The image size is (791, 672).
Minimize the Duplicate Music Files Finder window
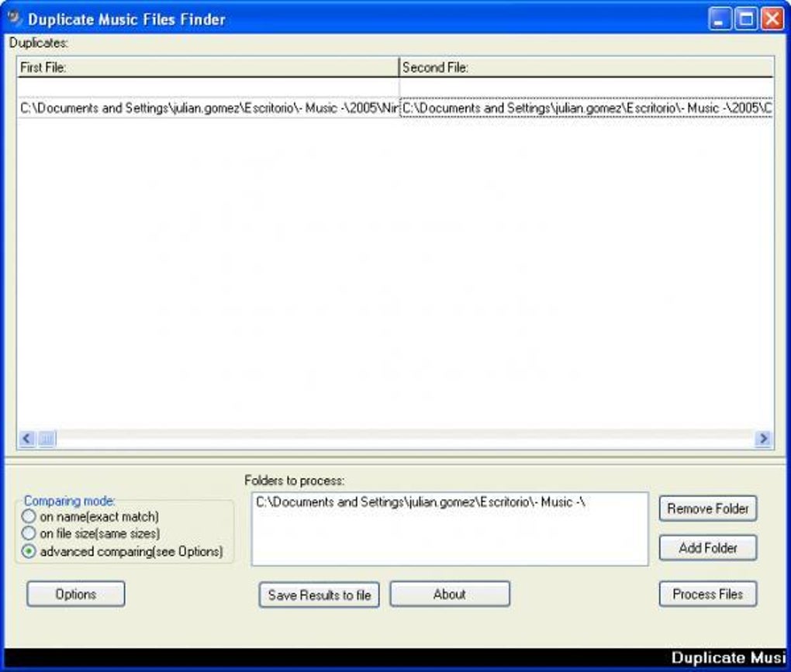[x=720, y=19]
